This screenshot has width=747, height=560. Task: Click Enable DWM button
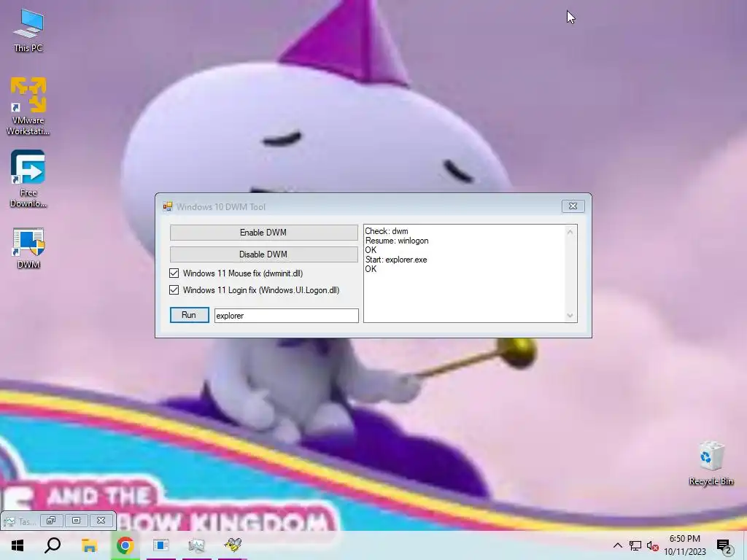tap(263, 233)
